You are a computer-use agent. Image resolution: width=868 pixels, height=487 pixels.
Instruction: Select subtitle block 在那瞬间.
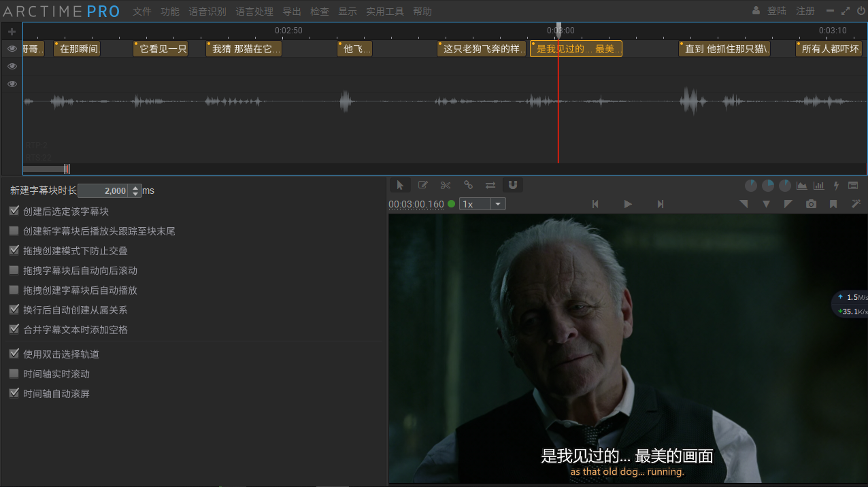[x=77, y=49]
